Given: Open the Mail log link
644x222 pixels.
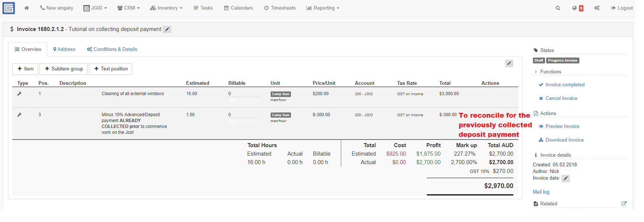Looking at the screenshot, I should (541, 192).
